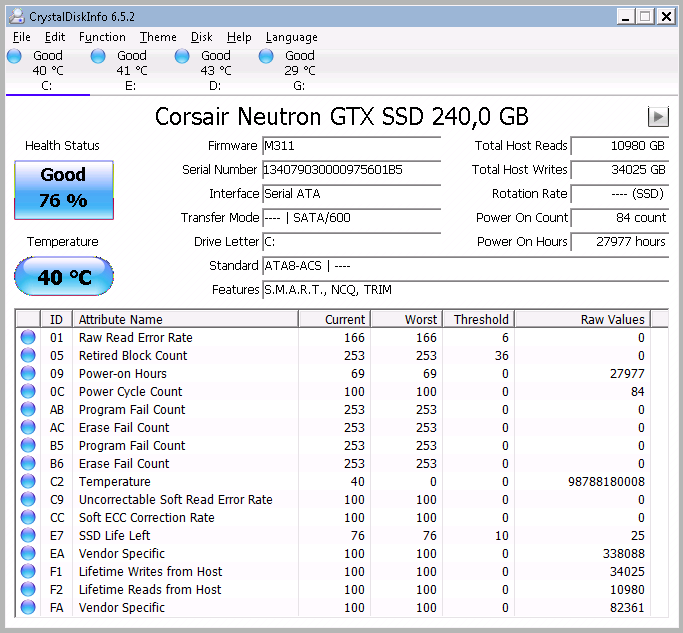Click the ID column header
Viewport: 683px width, 633px height.
pos(56,319)
